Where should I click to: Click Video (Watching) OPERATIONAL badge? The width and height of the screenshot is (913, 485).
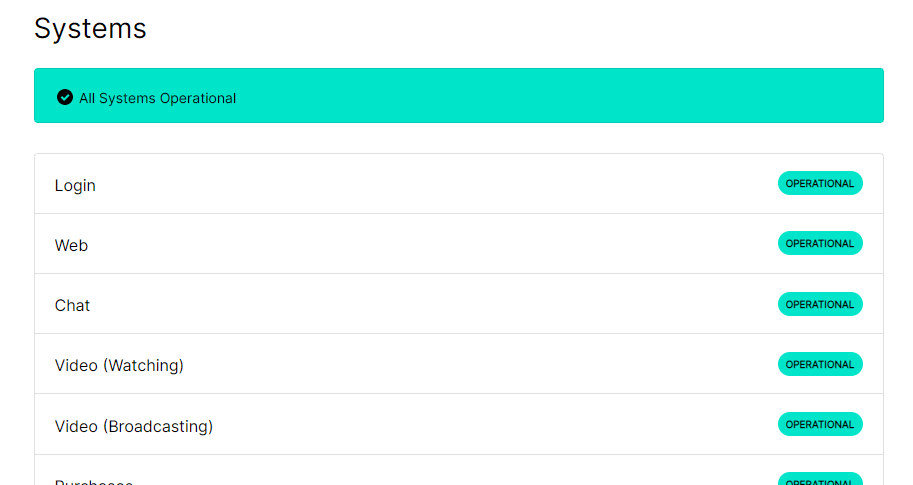820,364
